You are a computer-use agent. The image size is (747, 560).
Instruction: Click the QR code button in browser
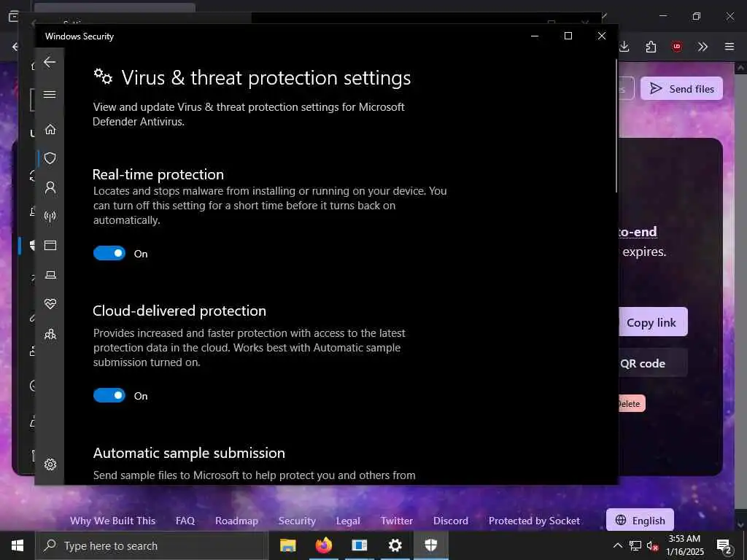(651, 363)
